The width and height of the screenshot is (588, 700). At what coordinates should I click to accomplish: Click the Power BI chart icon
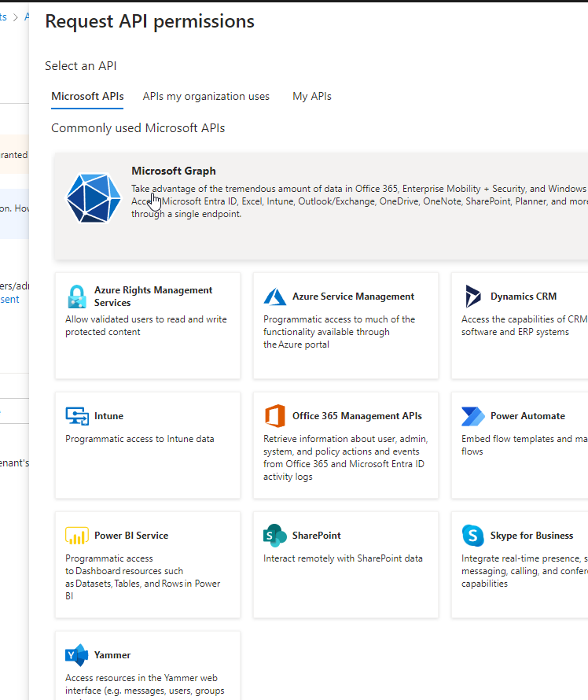77,536
